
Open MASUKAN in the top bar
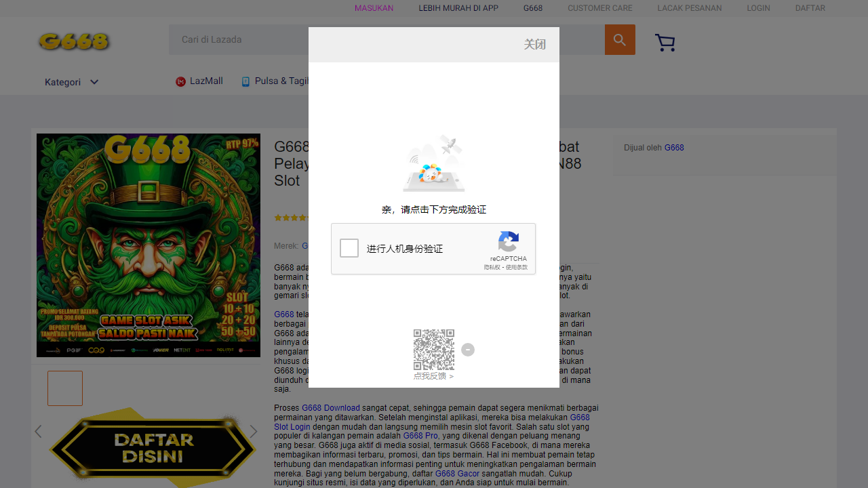[x=374, y=8]
